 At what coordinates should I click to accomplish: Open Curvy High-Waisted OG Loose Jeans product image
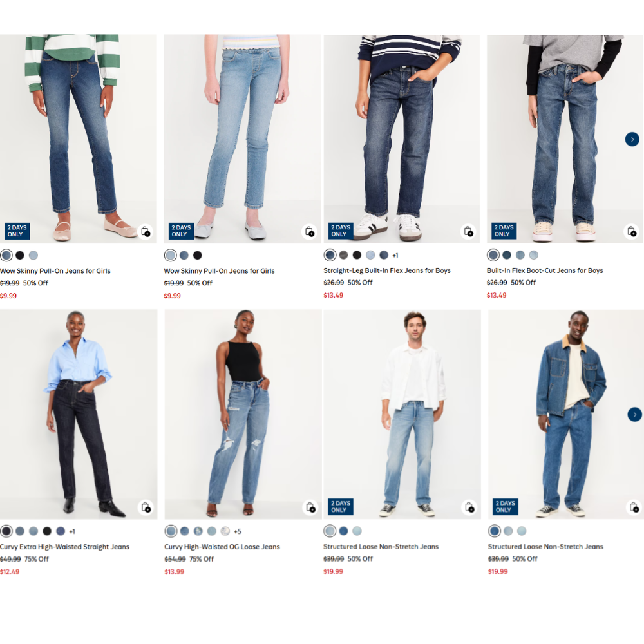pos(243,414)
